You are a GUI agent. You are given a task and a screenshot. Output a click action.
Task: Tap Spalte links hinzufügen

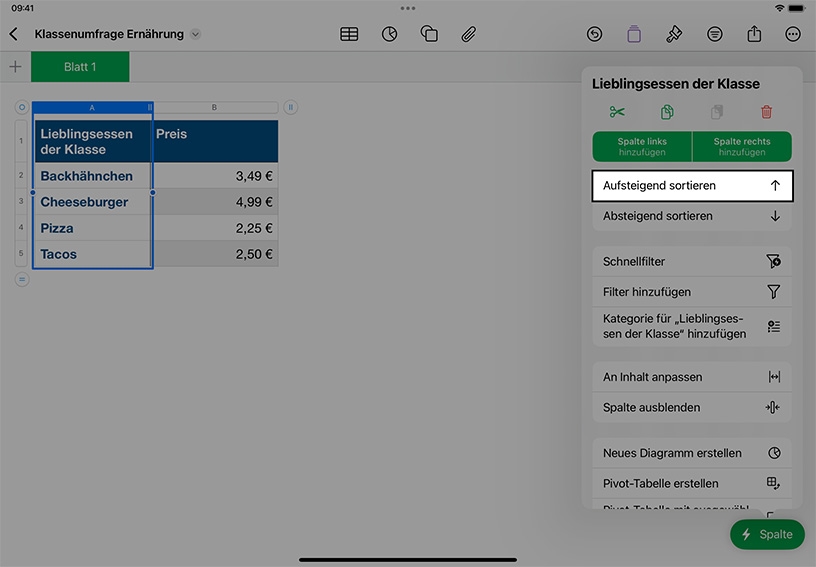pos(642,147)
